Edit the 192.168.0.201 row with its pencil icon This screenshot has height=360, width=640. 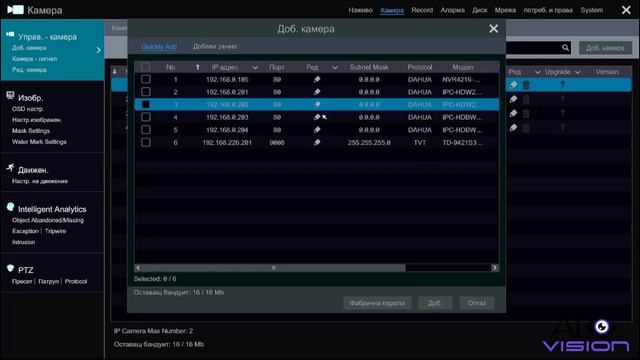(317, 92)
